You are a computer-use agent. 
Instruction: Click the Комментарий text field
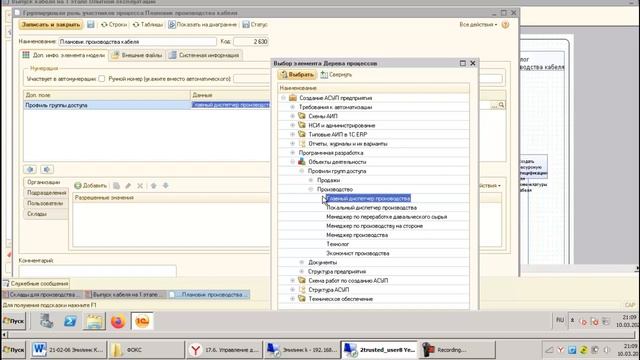coord(98,271)
